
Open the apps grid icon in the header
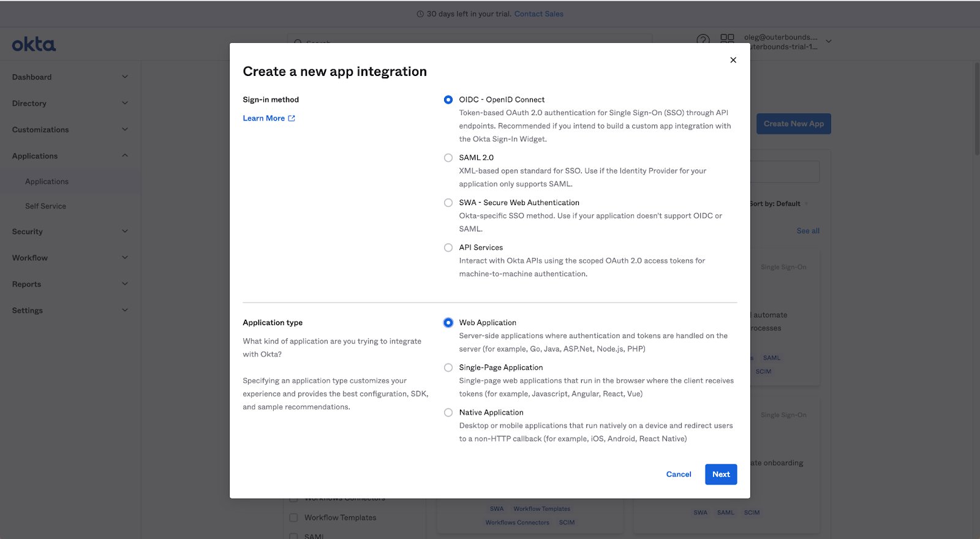tap(727, 40)
